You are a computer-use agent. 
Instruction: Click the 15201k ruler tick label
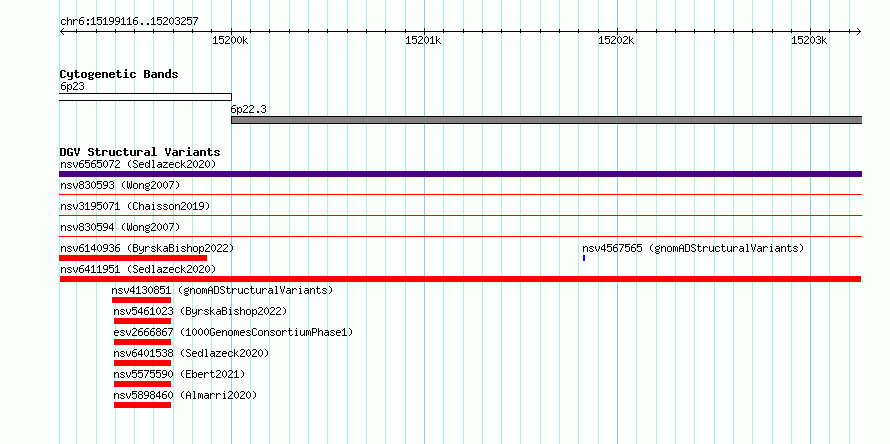click(x=423, y=40)
